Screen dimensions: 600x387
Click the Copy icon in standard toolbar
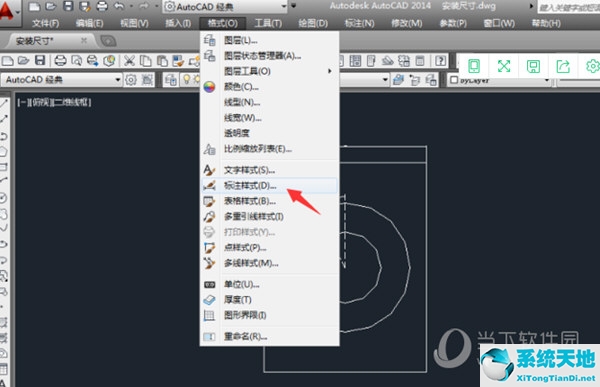(145, 60)
